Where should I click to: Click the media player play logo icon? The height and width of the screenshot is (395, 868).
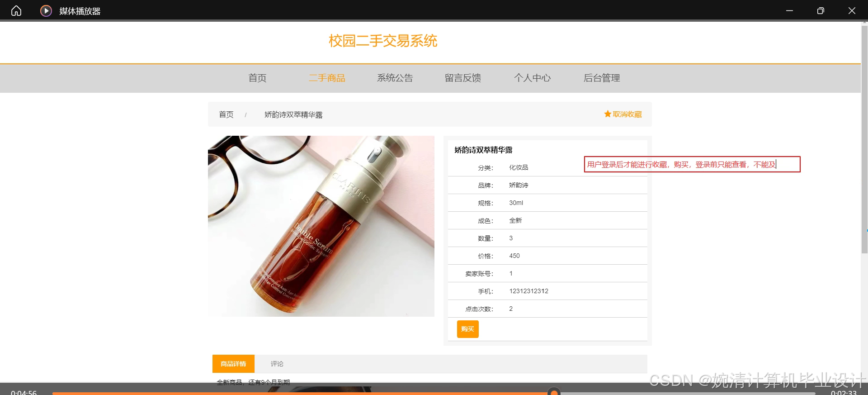pyautogui.click(x=46, y=10)
